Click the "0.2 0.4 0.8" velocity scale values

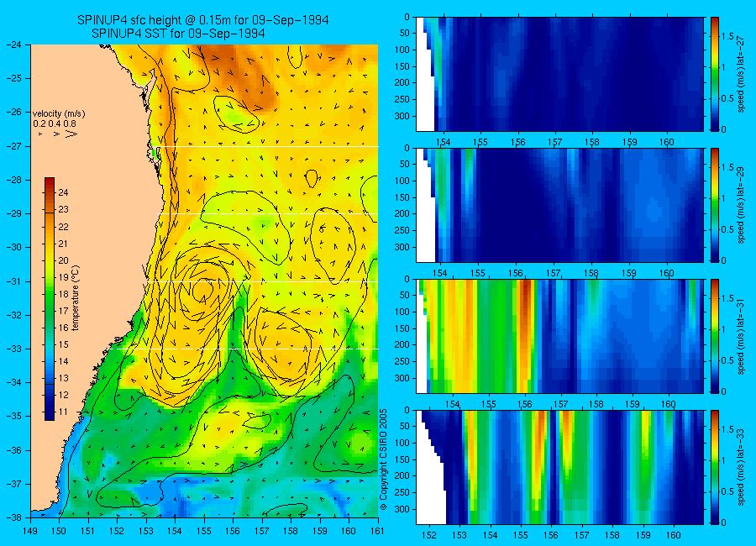[55, 123]
